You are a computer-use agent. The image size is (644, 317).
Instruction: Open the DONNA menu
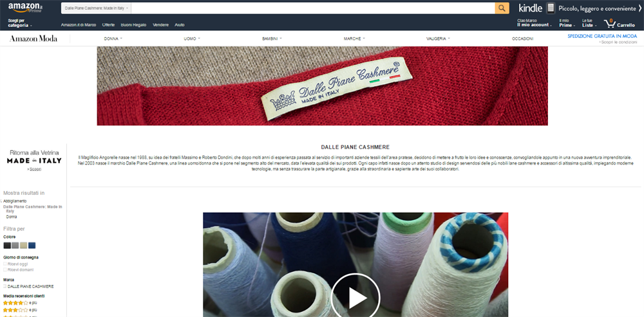[x=113, y=39]
